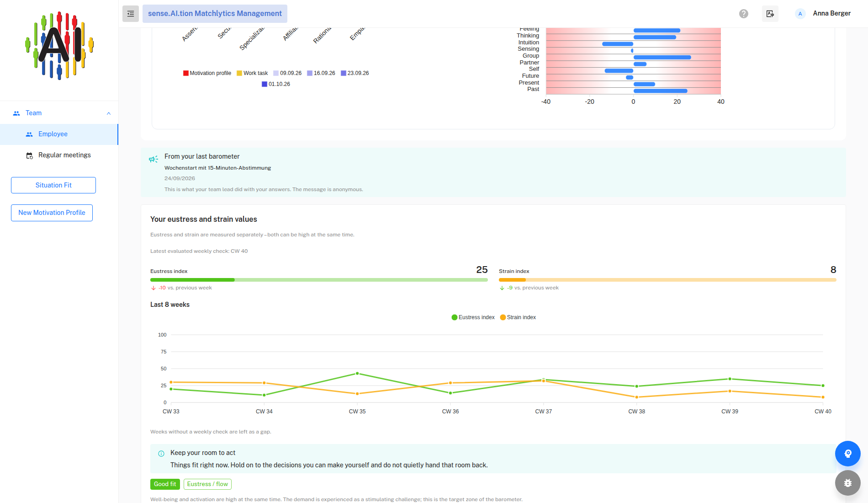
Task: Toggle the 23.09.26 legend series
Action: (x=355, y=73)
